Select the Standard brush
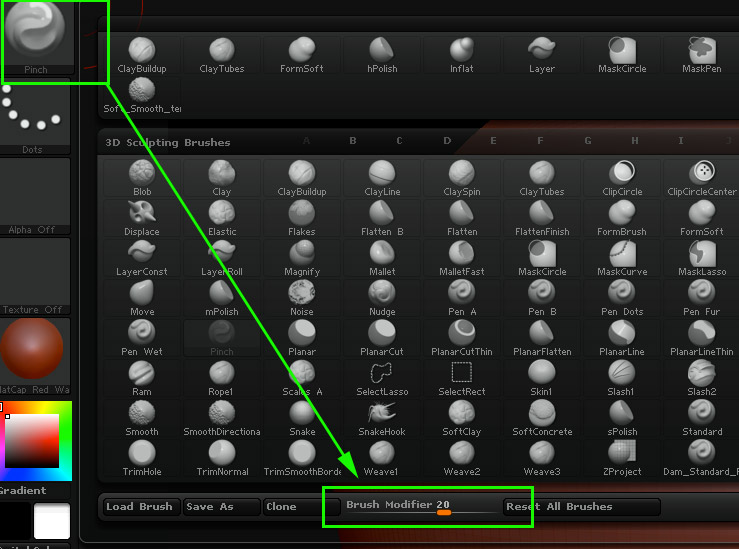 coord(701,418)
